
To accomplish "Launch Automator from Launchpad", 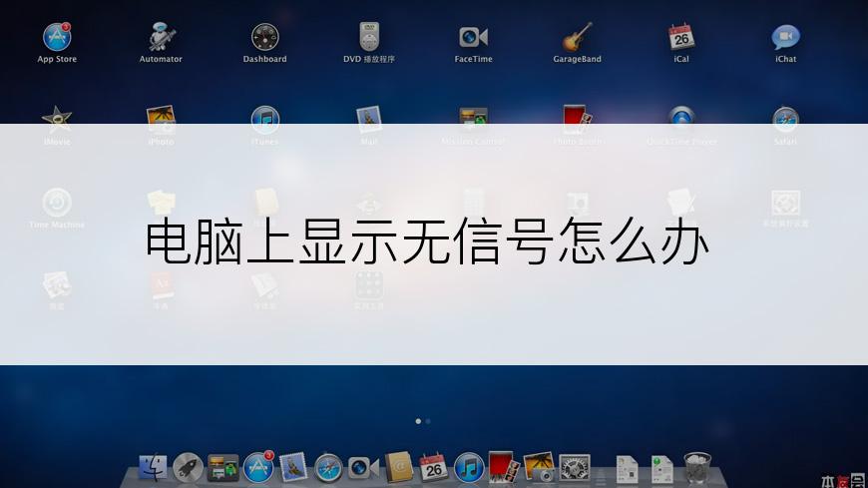I will 161,37.
